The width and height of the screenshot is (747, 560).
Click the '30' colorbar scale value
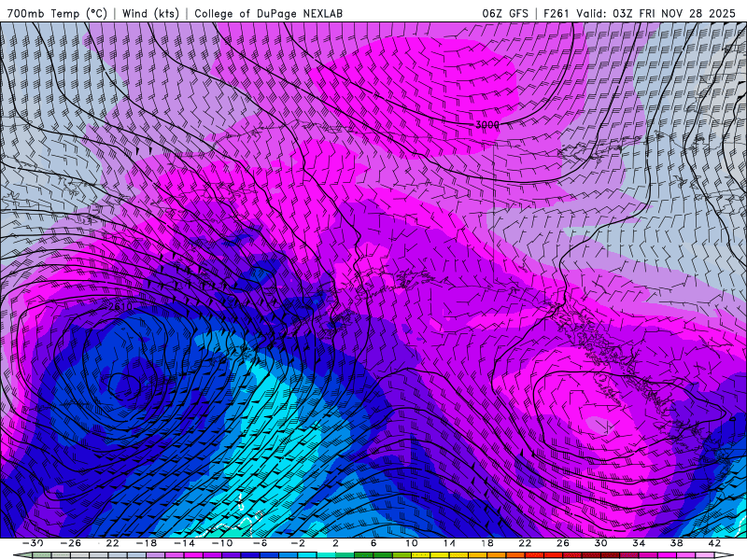coord(600,543)
